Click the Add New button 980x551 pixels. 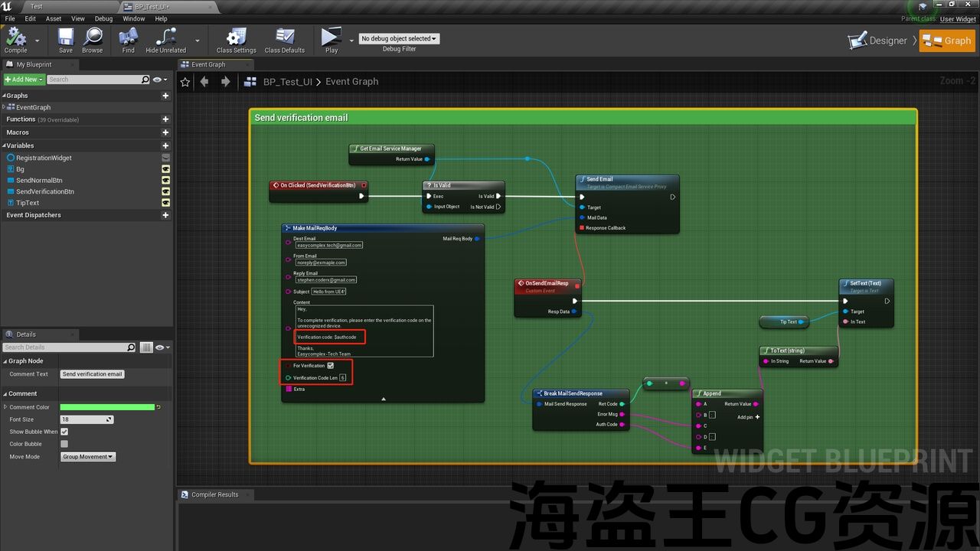(x=23, y=80)
